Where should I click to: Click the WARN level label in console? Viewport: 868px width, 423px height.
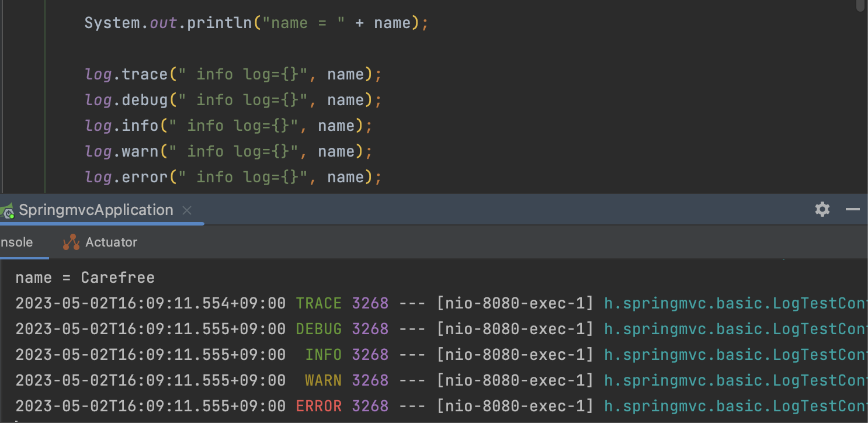click(x=323, y=380)
